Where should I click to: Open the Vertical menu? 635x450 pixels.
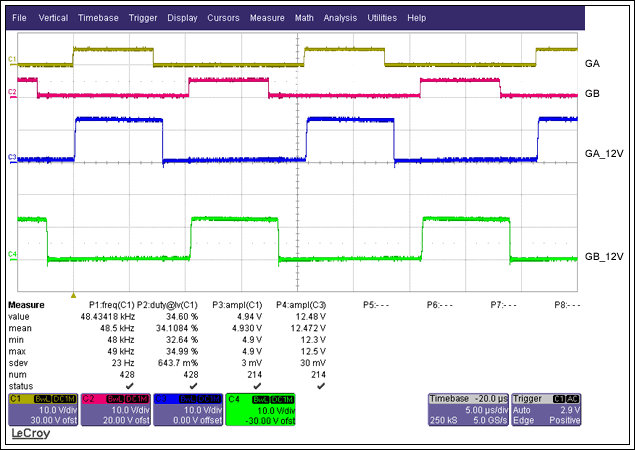coord(53,18)
